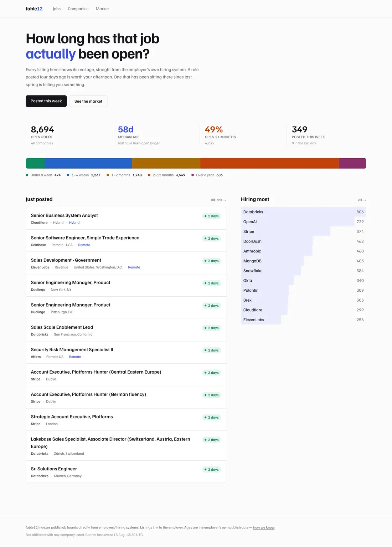
Task: Click the Hybrid tag on the Cloudflare listing
Action: click(x=74, y=223)
